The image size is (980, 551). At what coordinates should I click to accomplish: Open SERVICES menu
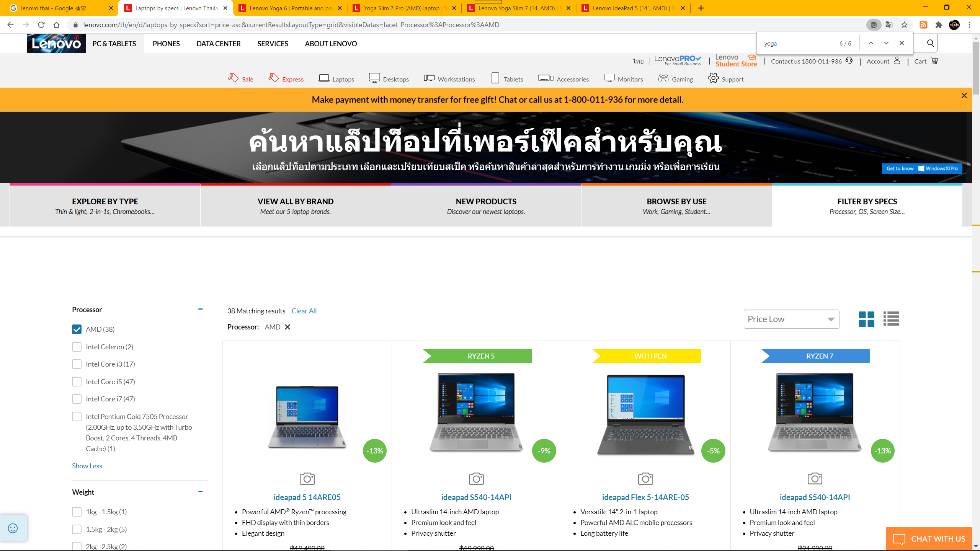click(273, 44)
